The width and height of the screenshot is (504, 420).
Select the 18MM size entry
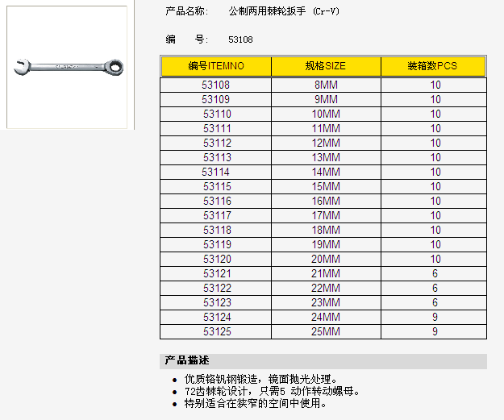[x=326, y=230]
